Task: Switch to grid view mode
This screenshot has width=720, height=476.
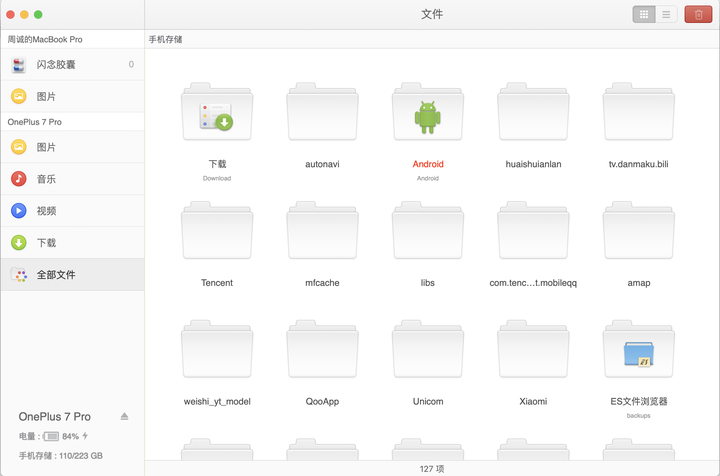Action: click(x=644, y=15)
